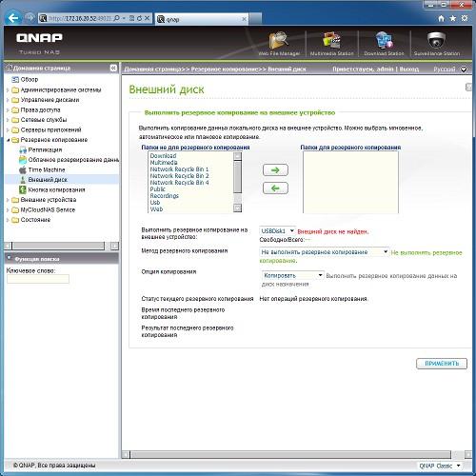Open QNAP Classic theme dropdown
This screenshot has width=476, height=476.
point(440,466)
